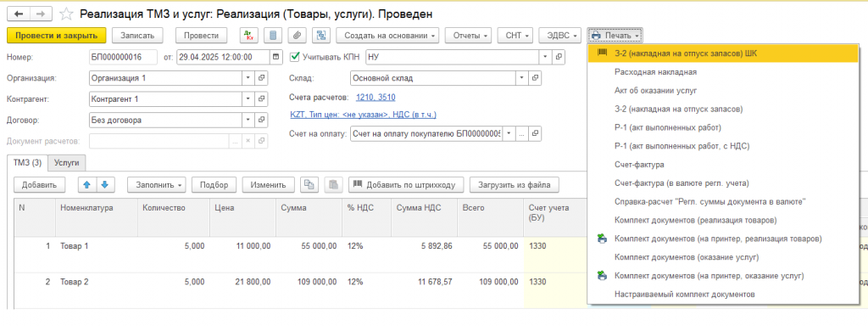
Task: Open the Организация 1 card icon
Action: pyautogui.click(x=261, y=78)
